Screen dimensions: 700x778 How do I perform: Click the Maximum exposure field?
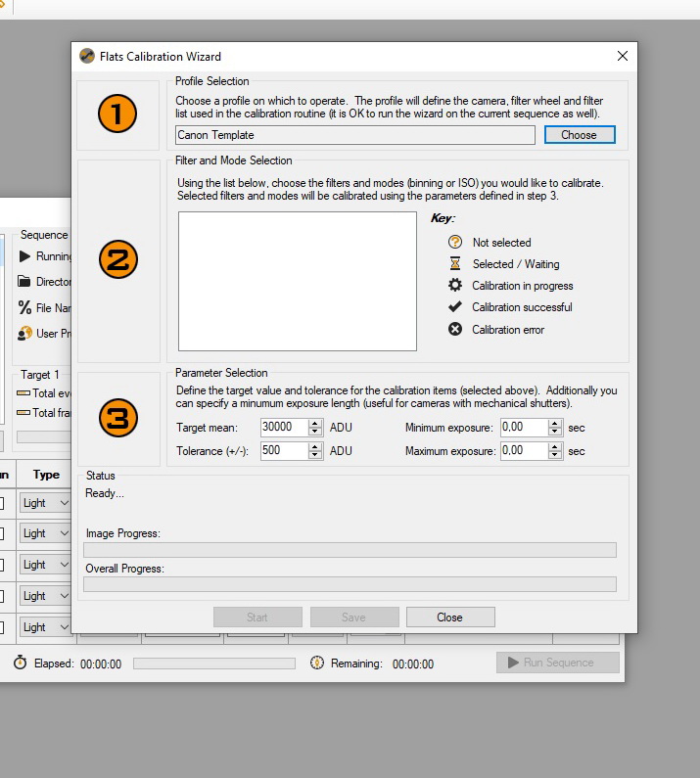tap(524, 450)
